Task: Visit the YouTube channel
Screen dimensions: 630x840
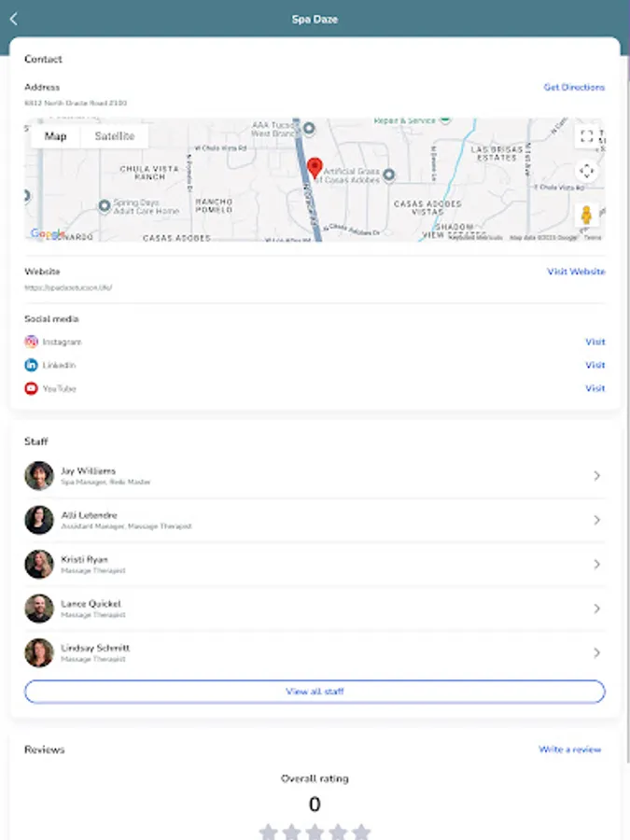Action: coord(595,388)
